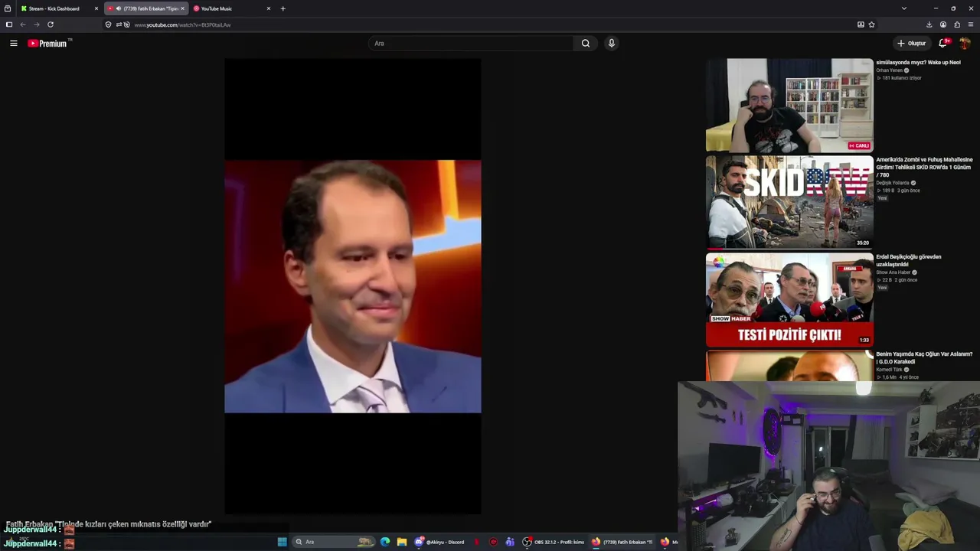This screenshot has height=551, width=980.
Task: Open YouTube notifications bell
Action: coord(943,44)
